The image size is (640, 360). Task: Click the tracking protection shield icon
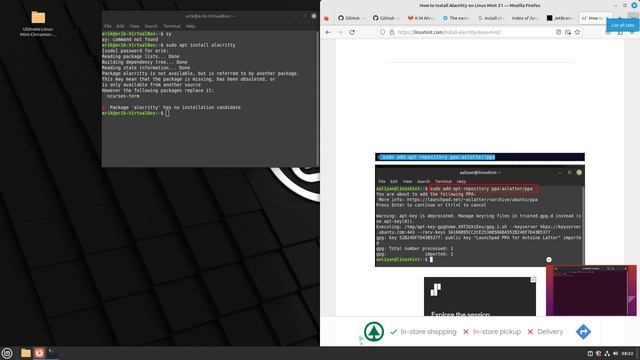(382, 32)
